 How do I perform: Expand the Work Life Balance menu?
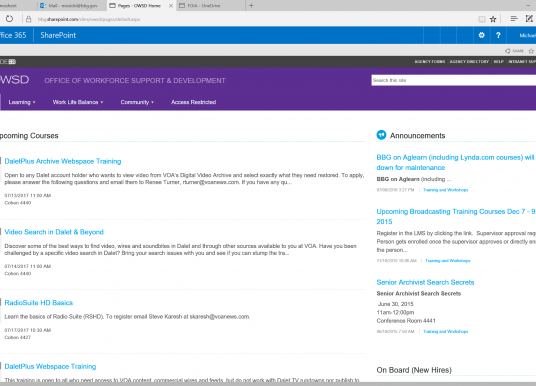(x=78, y=102)
